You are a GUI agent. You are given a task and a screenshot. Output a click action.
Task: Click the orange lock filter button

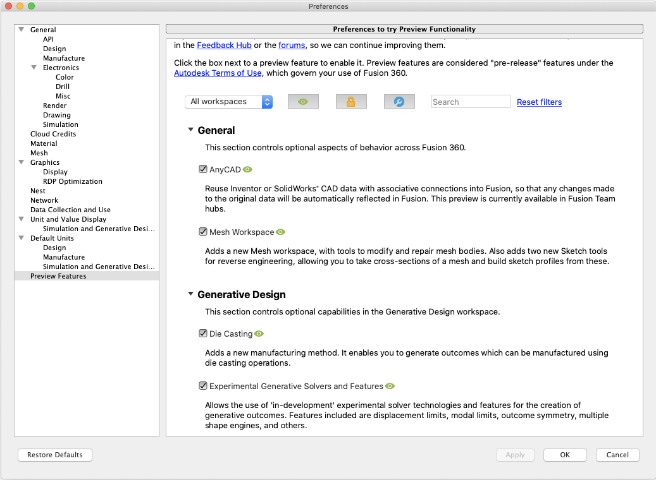pyautogui.click(x=351, y=102)
